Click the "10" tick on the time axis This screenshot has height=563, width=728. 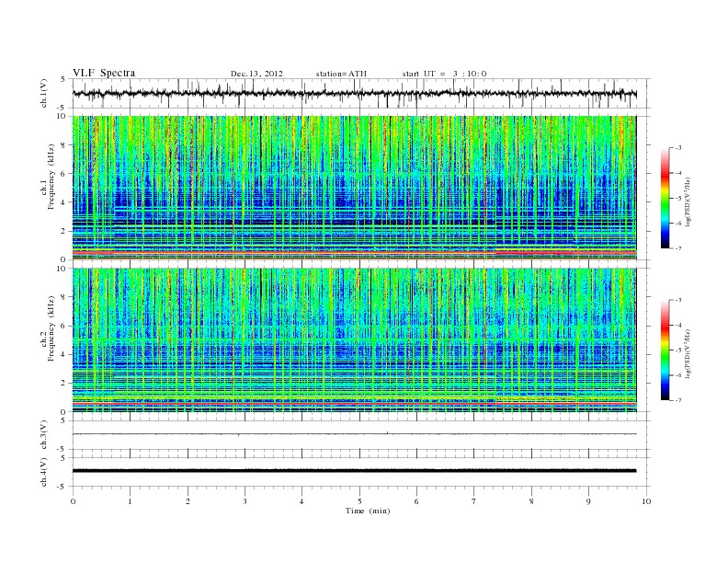[x=646, y=501]
